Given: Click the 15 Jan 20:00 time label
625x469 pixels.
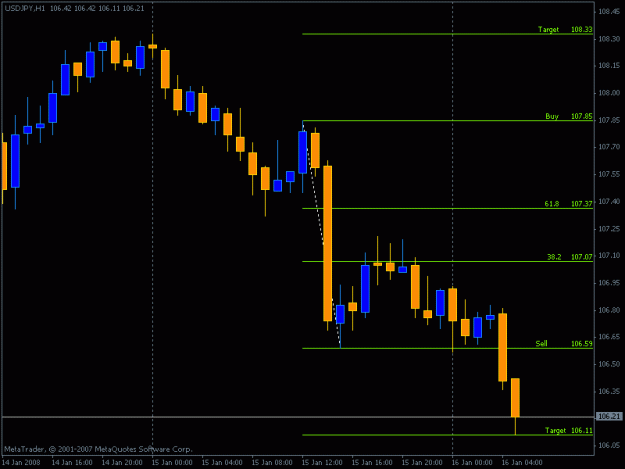Looking at the screenshot, I should coord(422,463).
